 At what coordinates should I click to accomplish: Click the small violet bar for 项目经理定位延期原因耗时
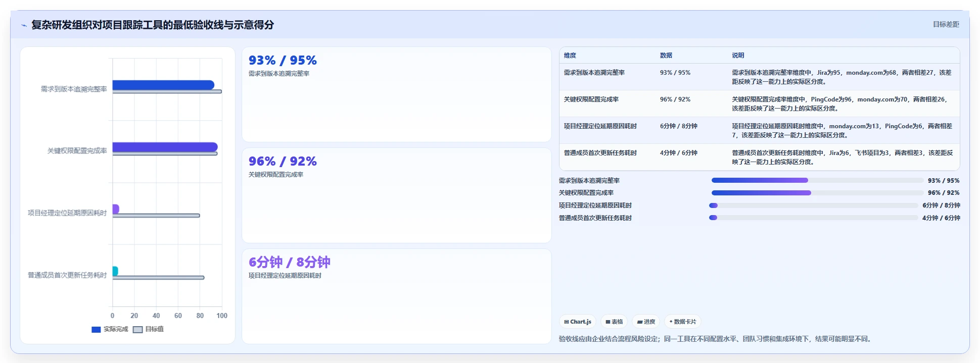pos(116,209)
